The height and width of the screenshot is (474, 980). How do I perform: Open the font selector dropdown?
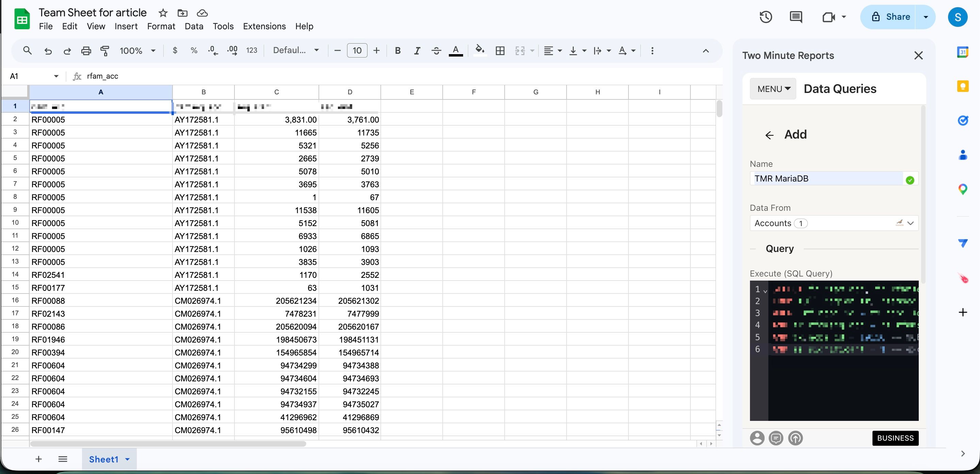pos(296,50)
